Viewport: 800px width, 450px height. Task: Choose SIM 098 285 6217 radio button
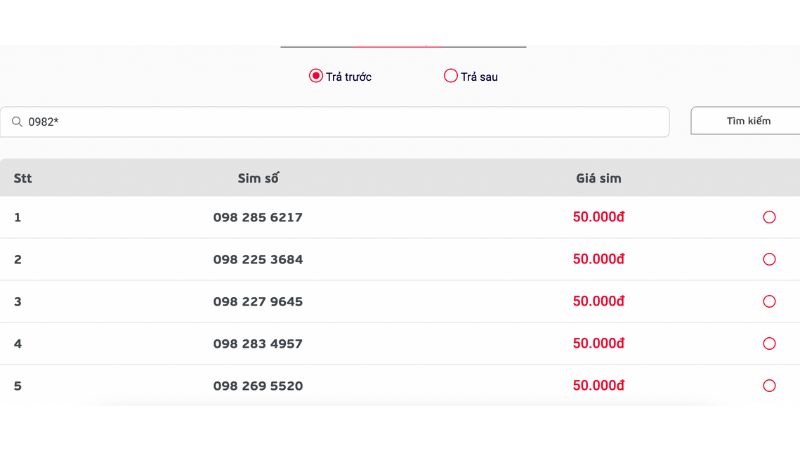tap(769, 217)
